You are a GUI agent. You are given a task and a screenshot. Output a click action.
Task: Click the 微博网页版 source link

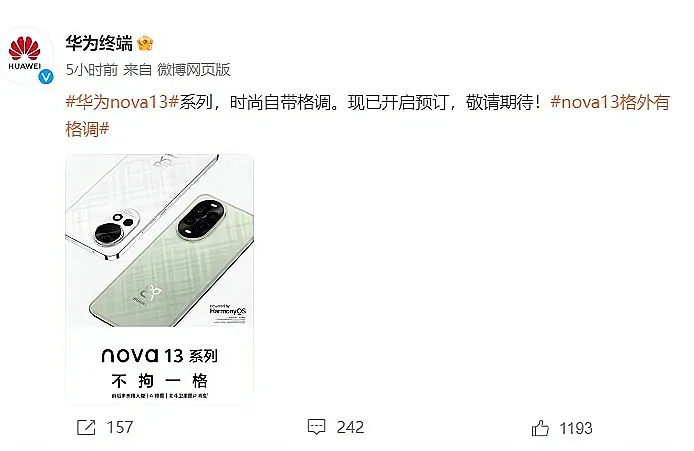(194, 70)
